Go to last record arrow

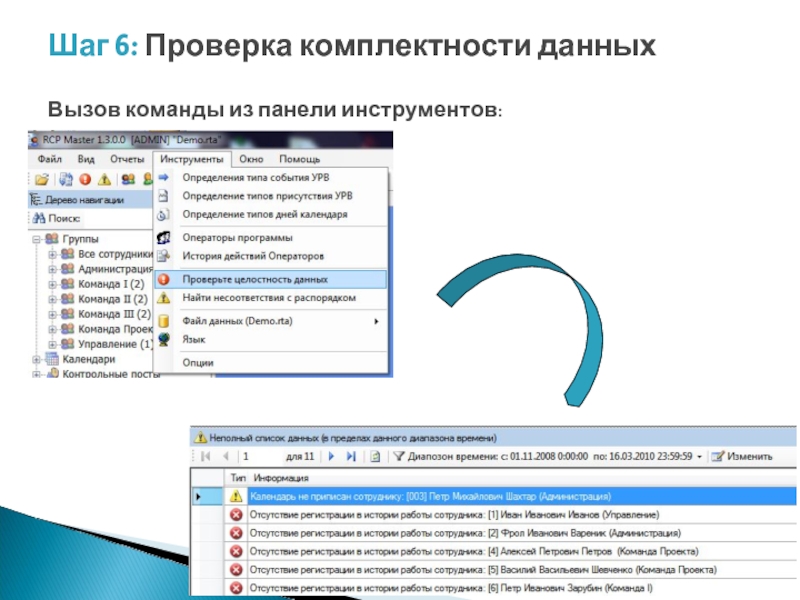(x=351, y=456)
